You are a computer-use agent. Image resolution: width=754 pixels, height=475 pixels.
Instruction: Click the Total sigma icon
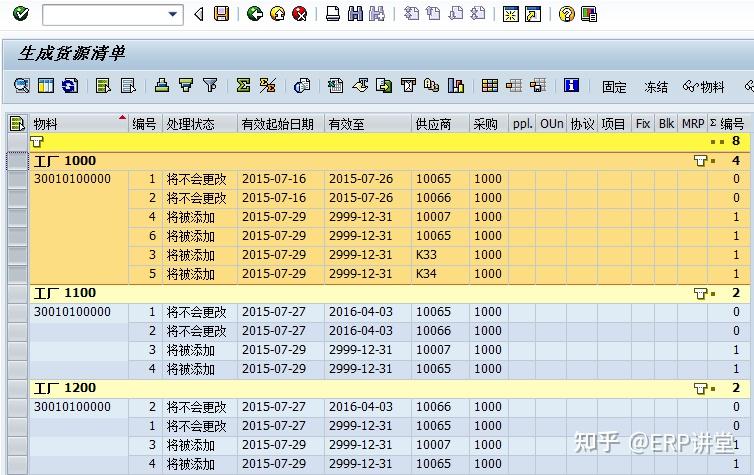243,86
